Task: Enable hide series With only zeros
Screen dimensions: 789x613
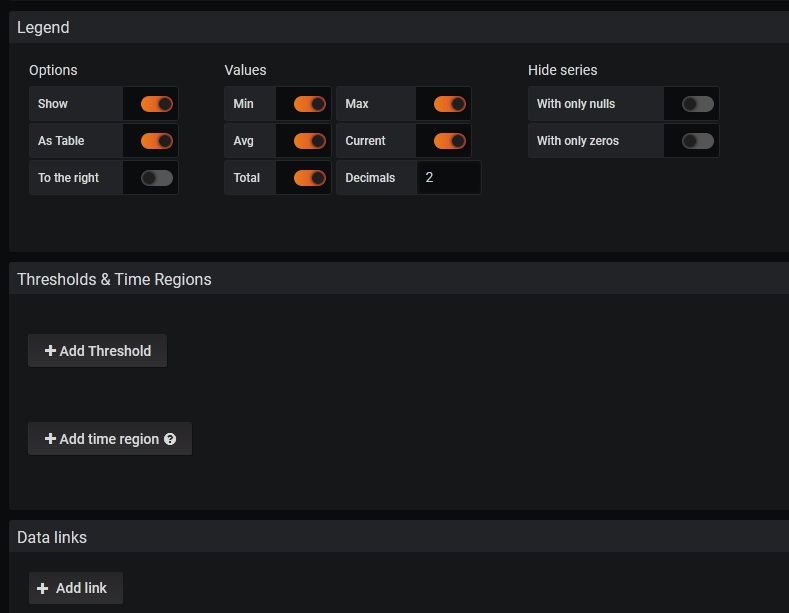Action: 697,141
